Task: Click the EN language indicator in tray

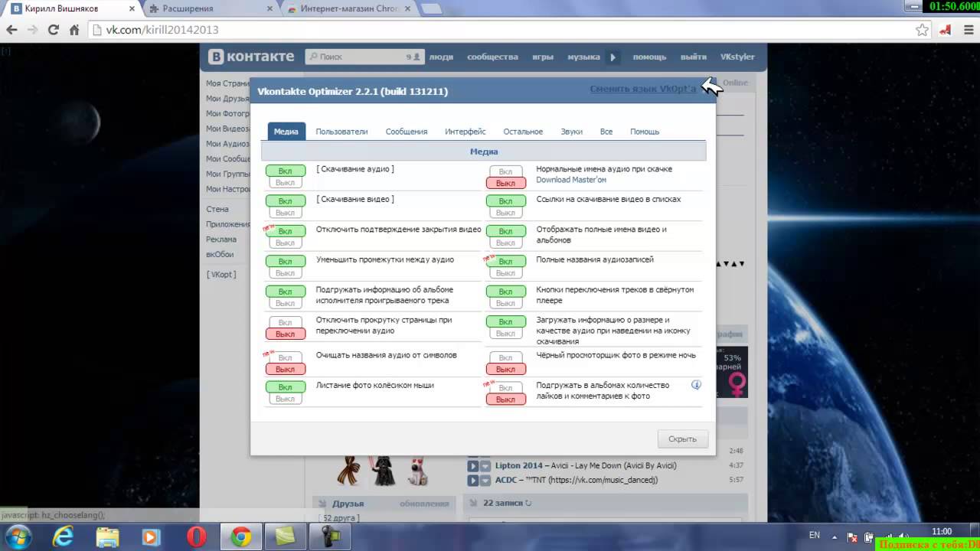Action: [815, 535]
